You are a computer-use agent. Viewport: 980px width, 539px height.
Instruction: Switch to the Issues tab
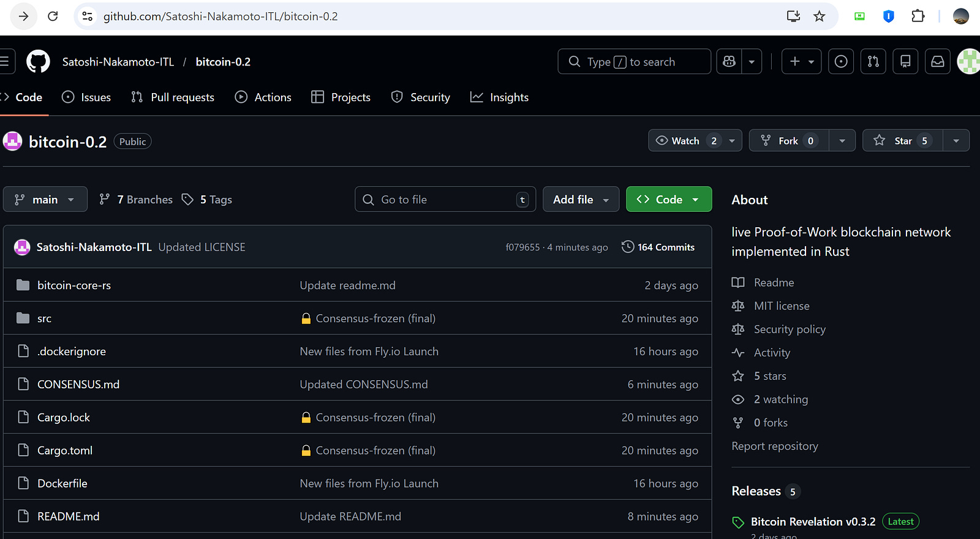(86, 97)
